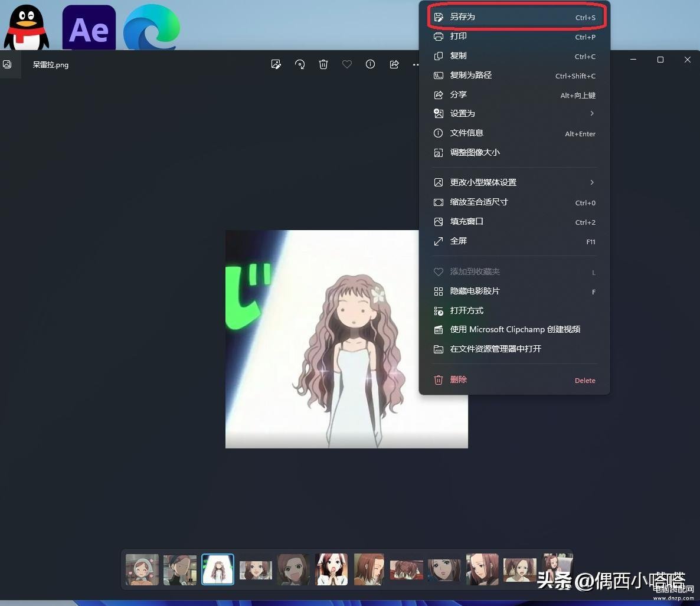The image size is (700, 606).
Task: Click 复制 in the context menu
Action: [x=514, y=56]
